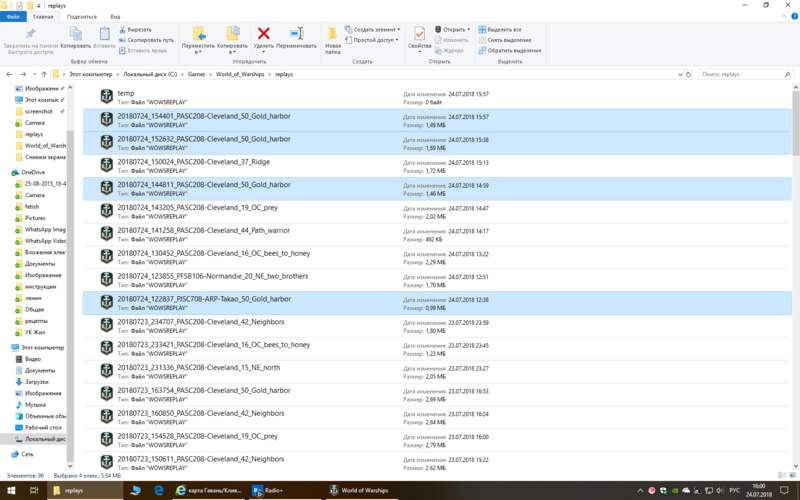Open Windows Start button
Image resolution: width=800 pixels, height=500 pixels.
click(x=11, y=490)
